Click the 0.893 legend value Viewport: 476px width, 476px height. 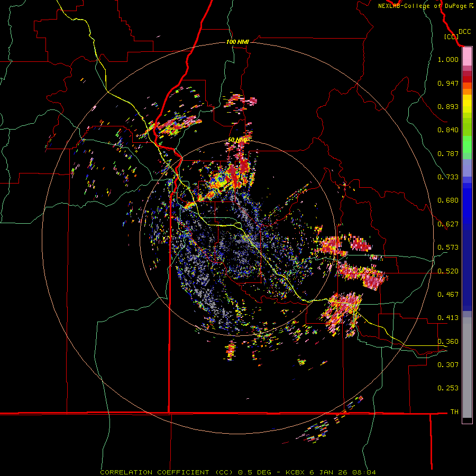point(448,106)
